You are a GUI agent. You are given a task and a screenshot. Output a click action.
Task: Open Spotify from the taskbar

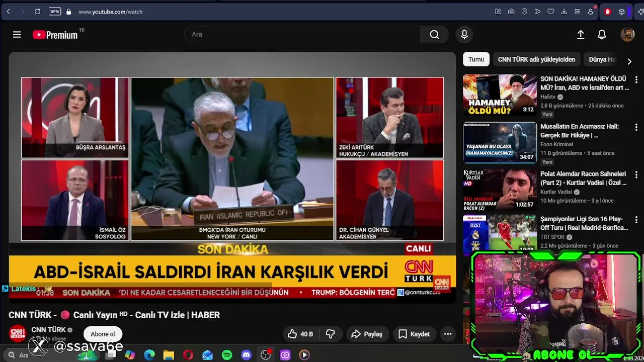[x=227, y=355]
